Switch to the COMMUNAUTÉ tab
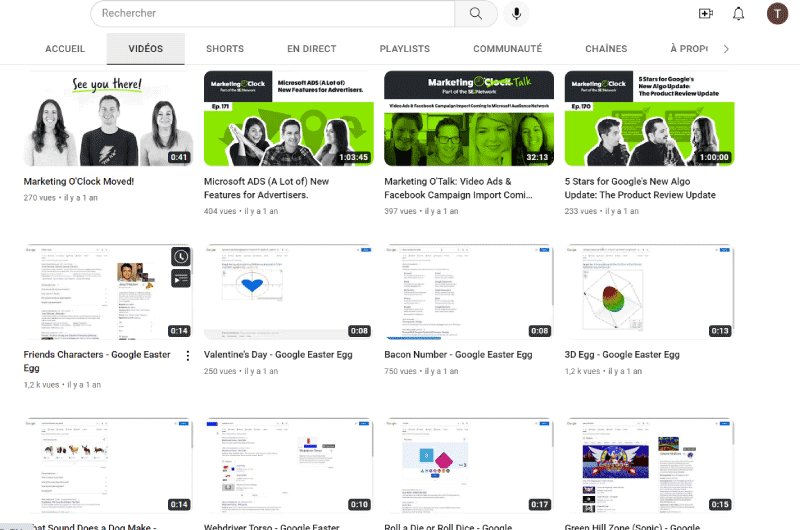The image size is (800, 530). (508, 49)
